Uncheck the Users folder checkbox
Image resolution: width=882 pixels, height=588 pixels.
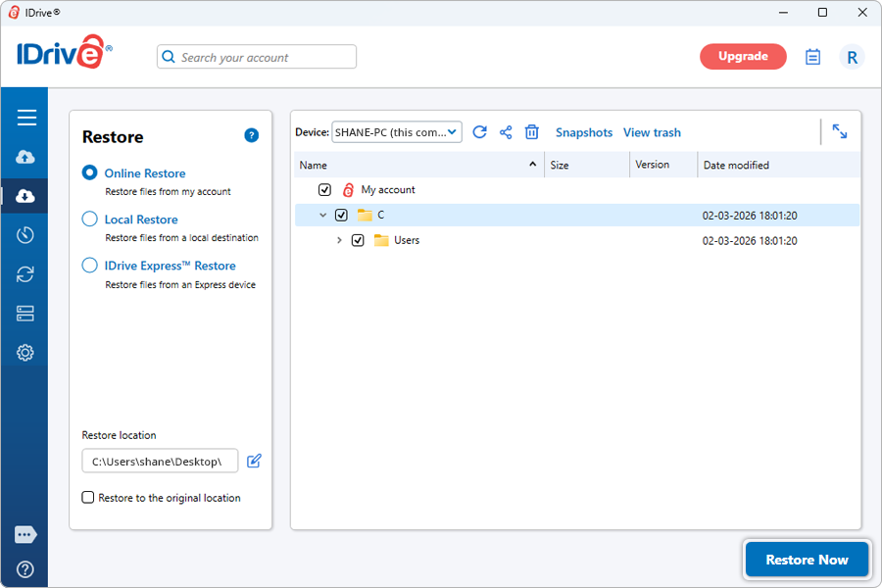[x=358, y=240]
